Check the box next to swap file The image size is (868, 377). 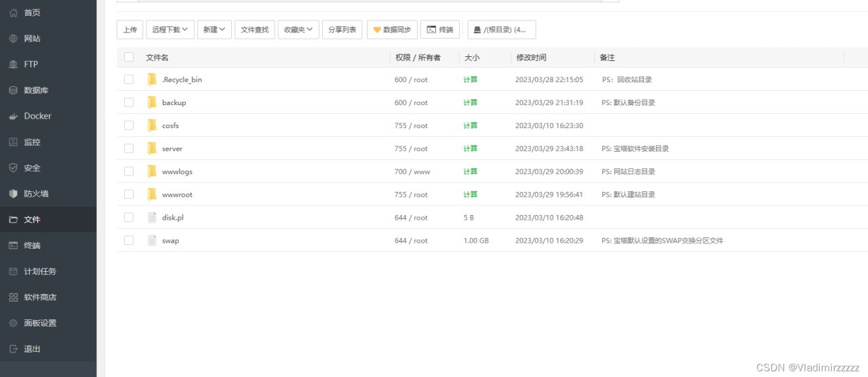pos(129,241)
